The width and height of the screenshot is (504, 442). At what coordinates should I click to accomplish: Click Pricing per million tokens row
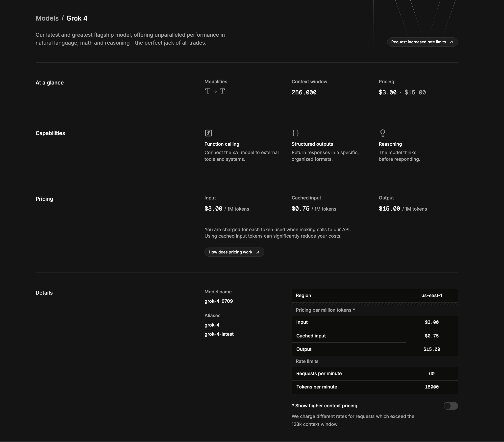375,310
